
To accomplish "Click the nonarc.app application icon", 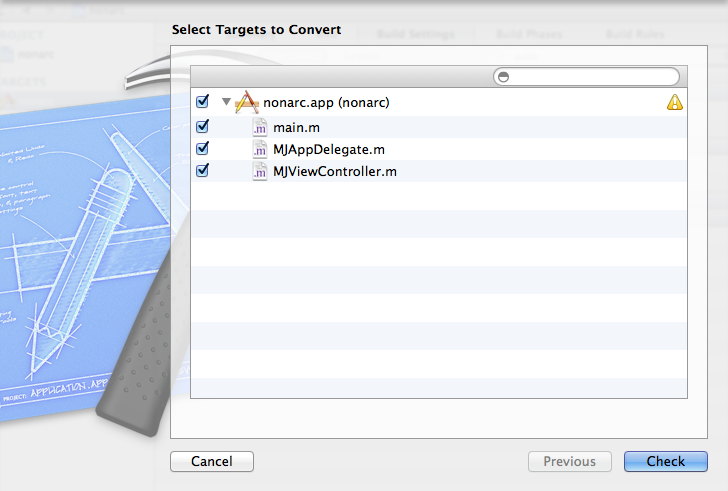I will pyautogui.click(x=246, y=103).
